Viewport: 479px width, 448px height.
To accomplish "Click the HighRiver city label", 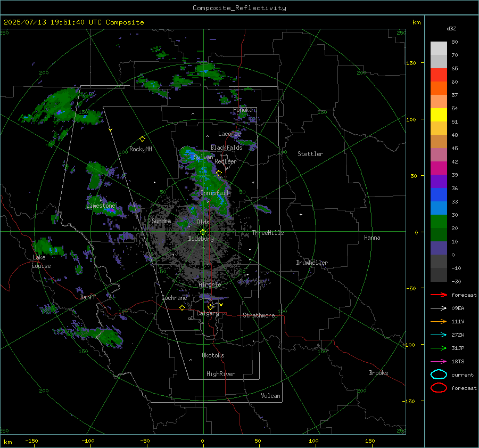I will [x=221, y=374].
